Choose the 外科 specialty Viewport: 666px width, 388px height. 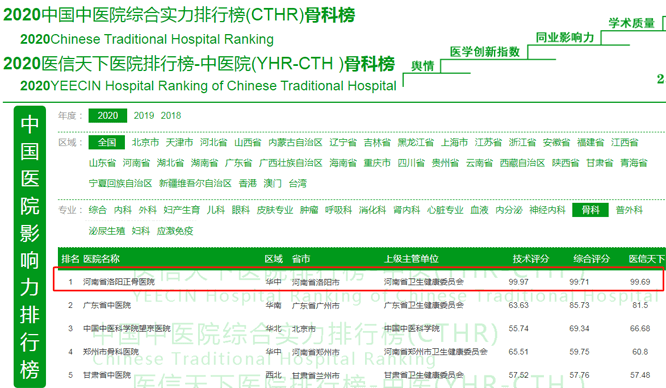(x=148, y=210)
